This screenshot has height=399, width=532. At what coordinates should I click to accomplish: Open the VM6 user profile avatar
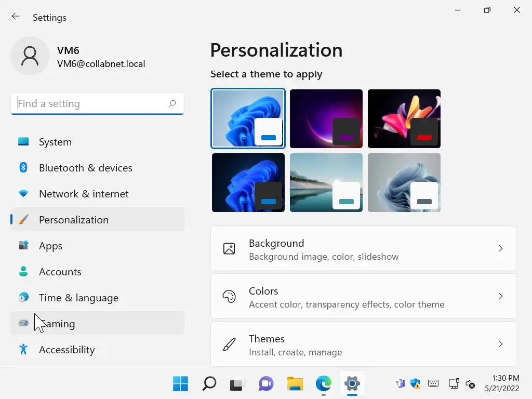(x=30, y=56)
